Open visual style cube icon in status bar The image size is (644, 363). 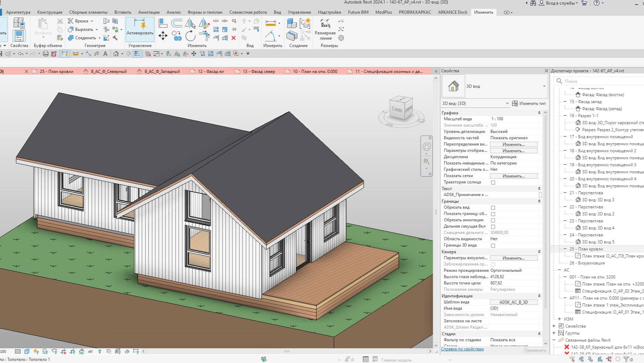(26, 351)
